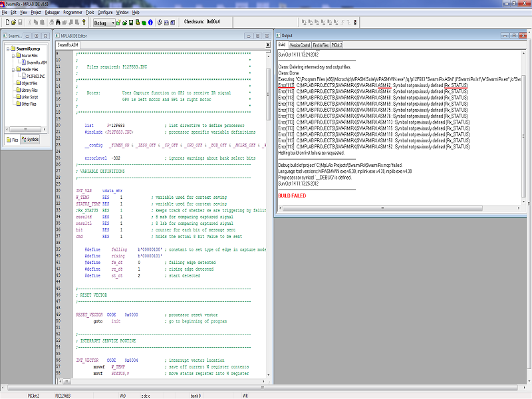Collapse the SwarmiRx.mcp project node

7,49
